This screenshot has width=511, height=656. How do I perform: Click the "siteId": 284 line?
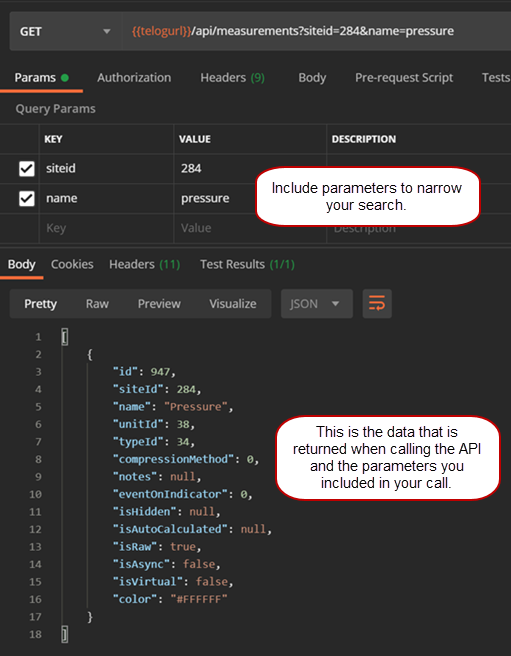(x=157, y=390)
